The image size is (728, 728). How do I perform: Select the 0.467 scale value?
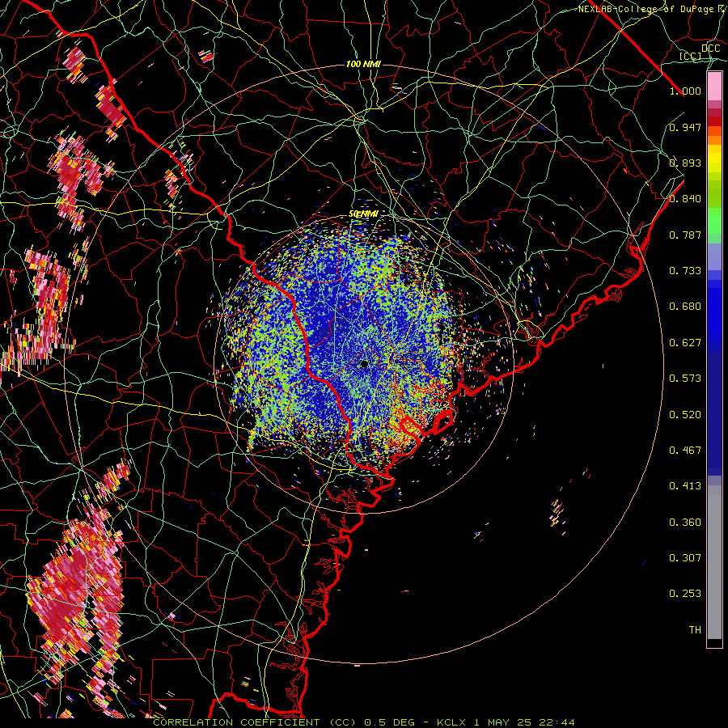(x=685, y=451)
